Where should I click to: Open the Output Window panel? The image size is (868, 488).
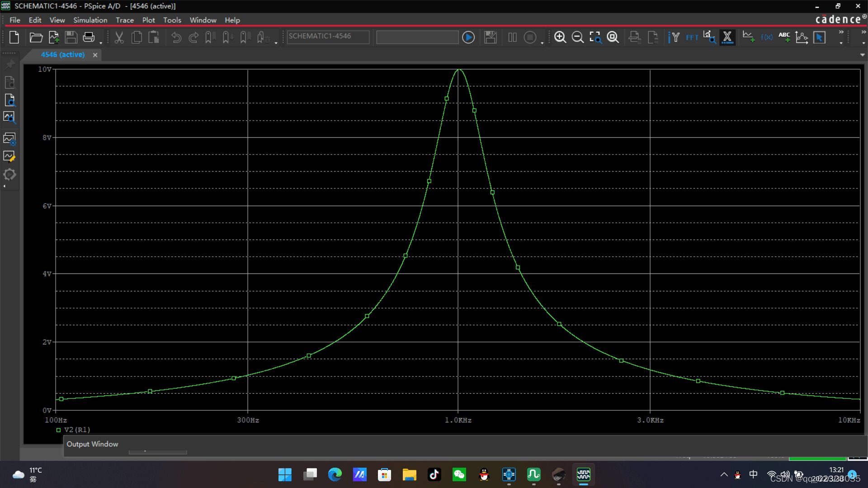click(92, 444)
